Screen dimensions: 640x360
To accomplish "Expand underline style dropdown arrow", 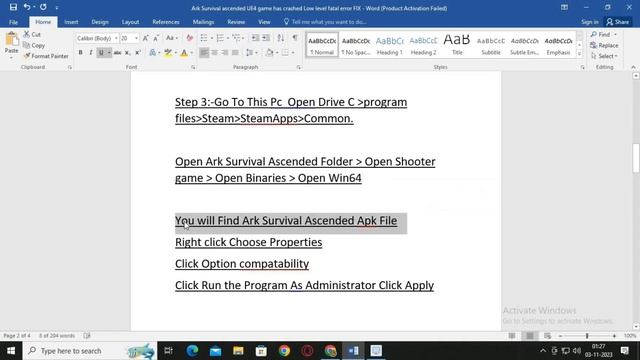I will pos(109,53).
